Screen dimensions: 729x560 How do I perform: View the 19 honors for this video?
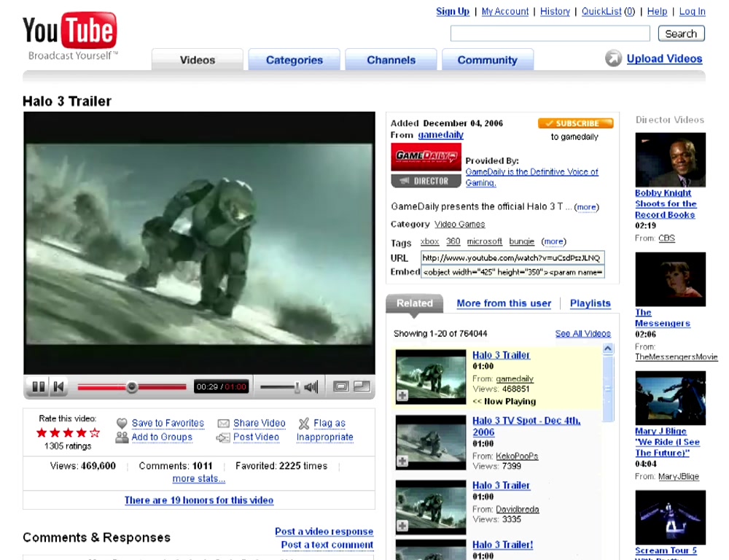tap(198, 500)
